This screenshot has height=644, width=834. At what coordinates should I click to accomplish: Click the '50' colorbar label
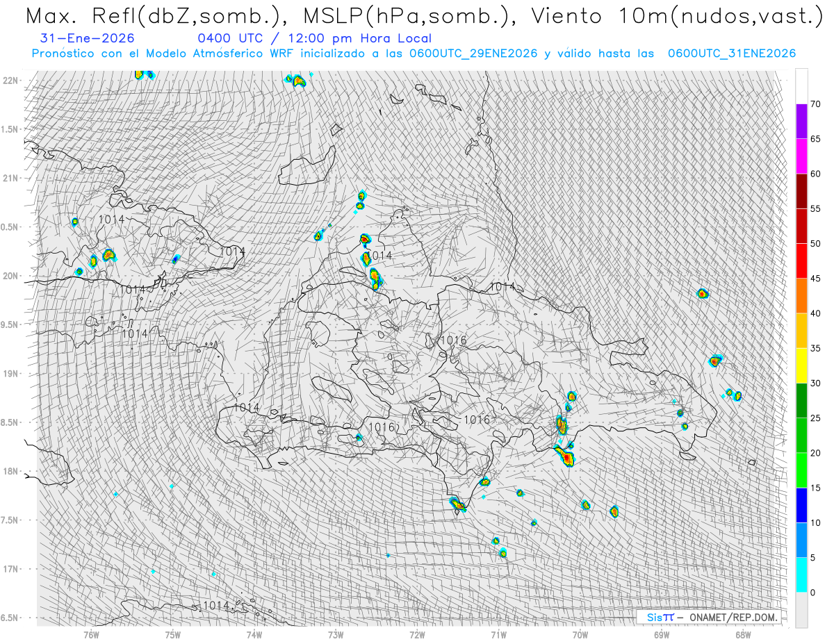click(x=815, y=244)
